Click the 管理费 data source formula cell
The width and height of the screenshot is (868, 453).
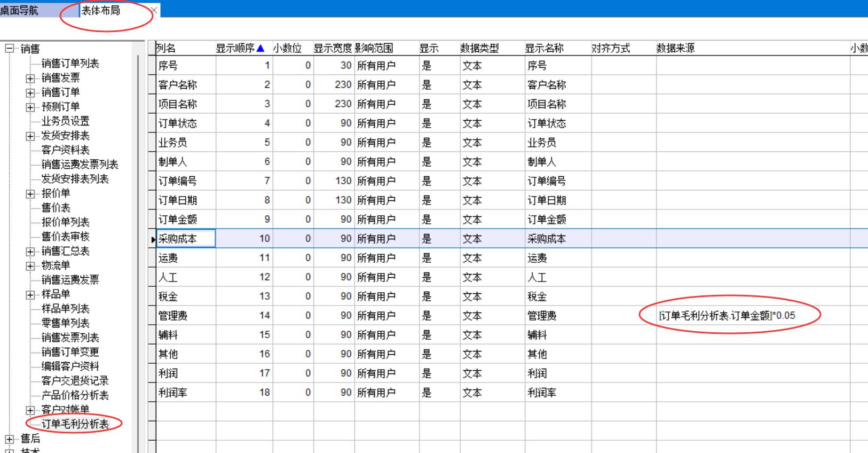(727, 316)
